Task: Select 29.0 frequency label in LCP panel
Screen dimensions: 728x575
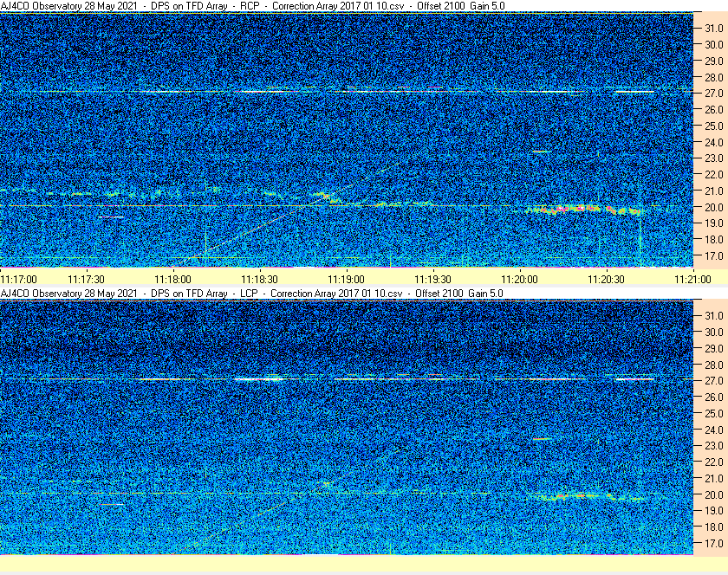Action: click(x=714, y=348)
